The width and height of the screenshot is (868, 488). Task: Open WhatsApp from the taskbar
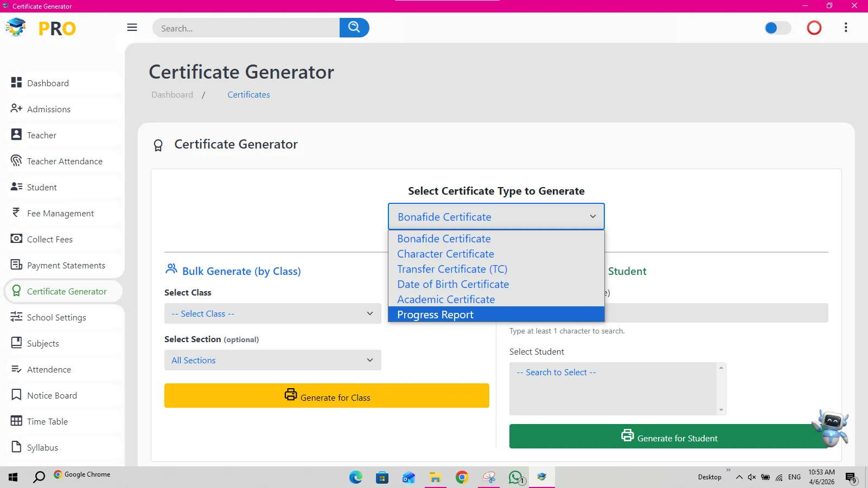(x=516, y=477)
